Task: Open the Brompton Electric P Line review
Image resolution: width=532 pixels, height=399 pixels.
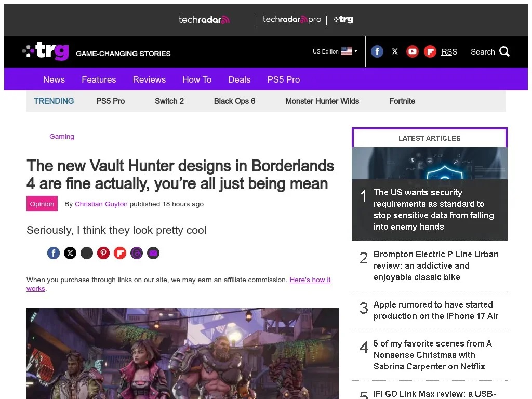Action: pos(436,265)
